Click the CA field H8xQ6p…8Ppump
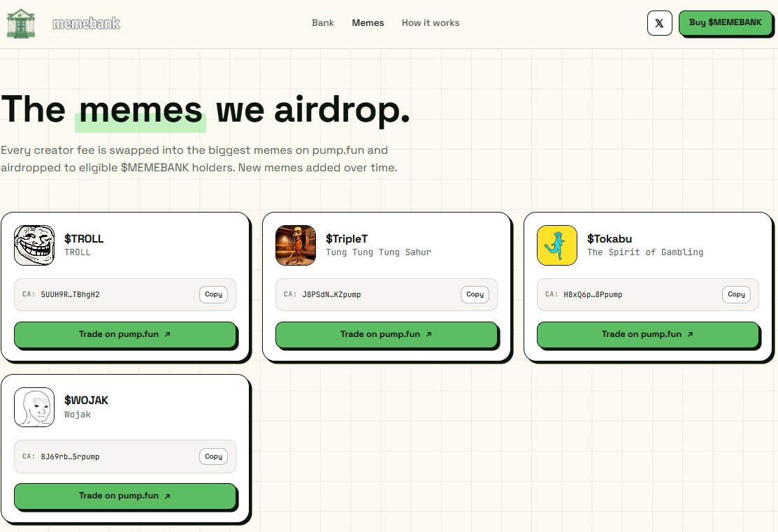This screenshot has height=532, width=778. pos(648,294)
